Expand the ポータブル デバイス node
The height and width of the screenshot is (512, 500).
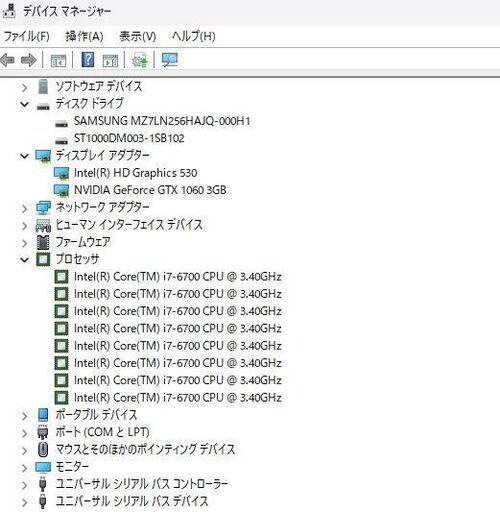coord(24,416)
